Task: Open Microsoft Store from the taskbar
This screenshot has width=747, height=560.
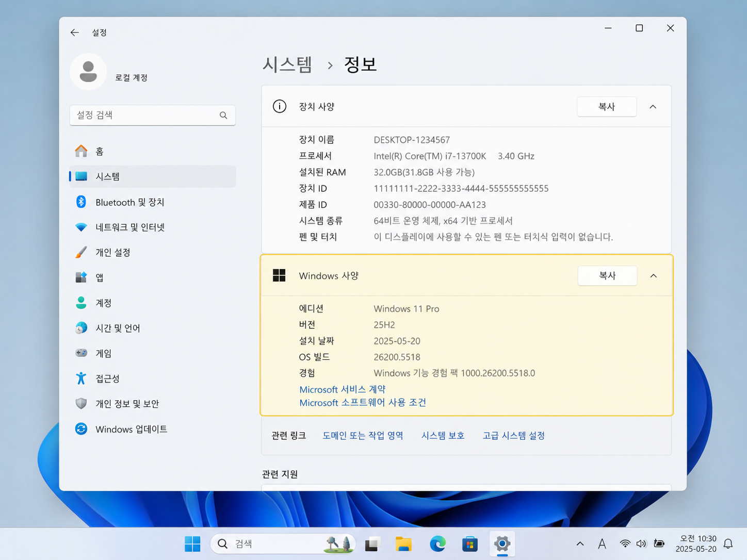Action: coord(469,543)
